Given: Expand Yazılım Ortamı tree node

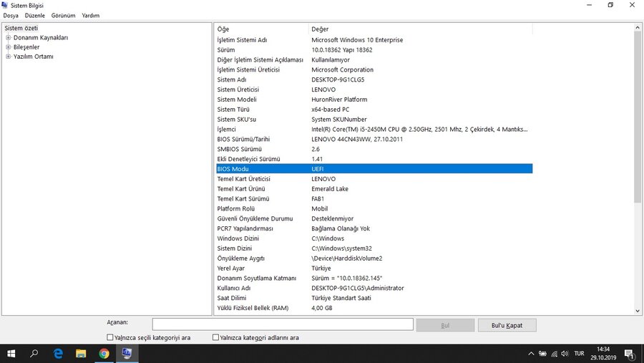Looking at the screenshot, I should point(8,57).
